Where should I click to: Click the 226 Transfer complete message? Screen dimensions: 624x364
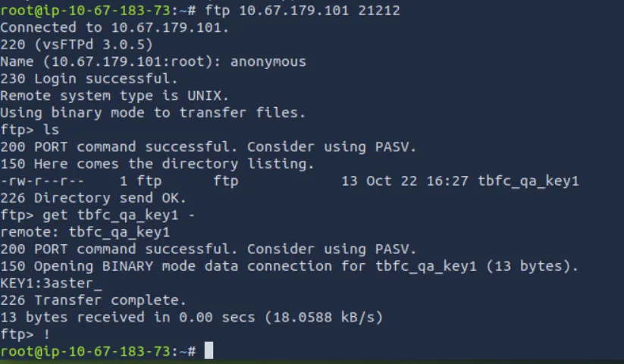(x=93, y=300)
